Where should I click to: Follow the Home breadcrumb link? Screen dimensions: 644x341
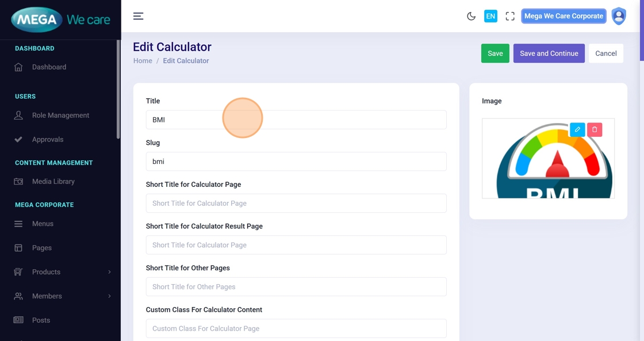click(x=143, y=61)
